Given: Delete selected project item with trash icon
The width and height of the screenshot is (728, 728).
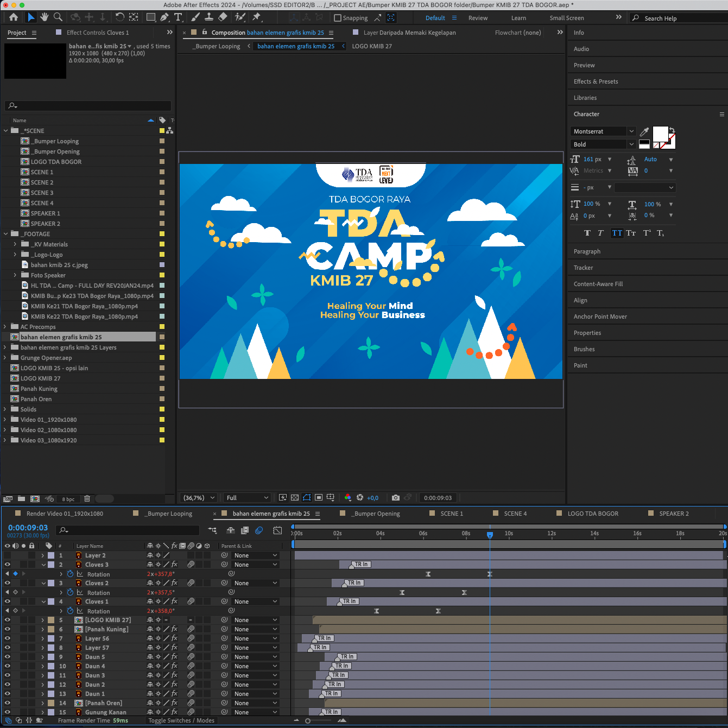Looking at the screenshot, I should click(x=87, y=498).
